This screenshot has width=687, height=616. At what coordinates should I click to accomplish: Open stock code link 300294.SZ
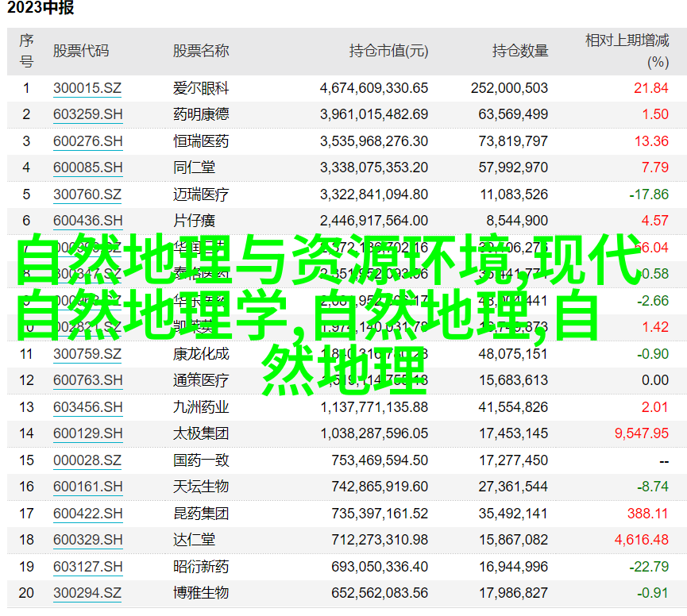[87, 593]
